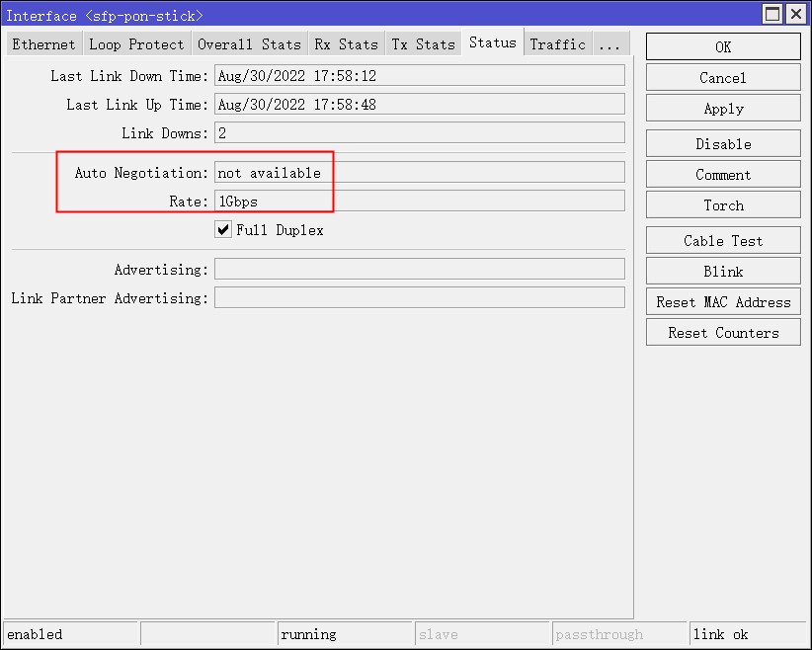The image size is (812, 650).
Task: Add a Comment to the interface
Action: 723,175
